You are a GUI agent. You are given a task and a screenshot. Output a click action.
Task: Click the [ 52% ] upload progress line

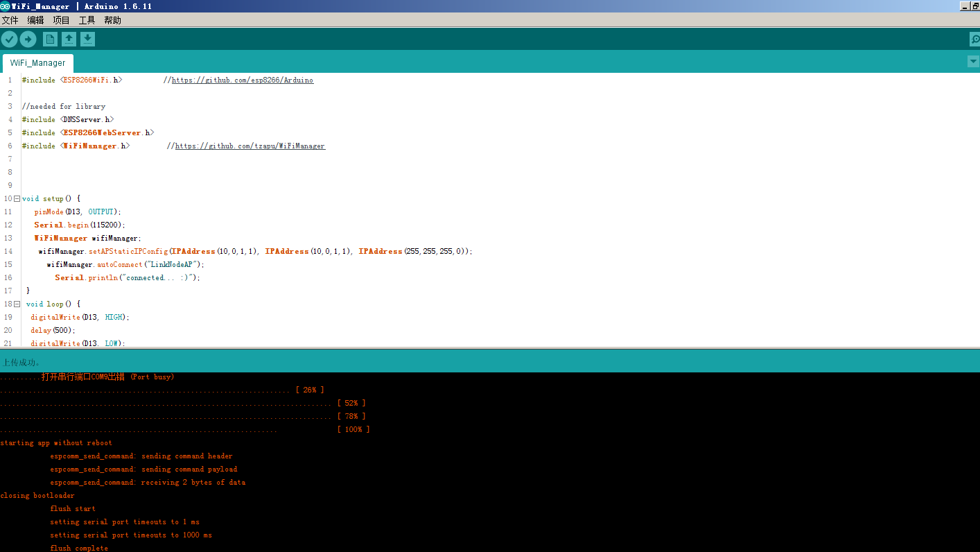[183, 404]
